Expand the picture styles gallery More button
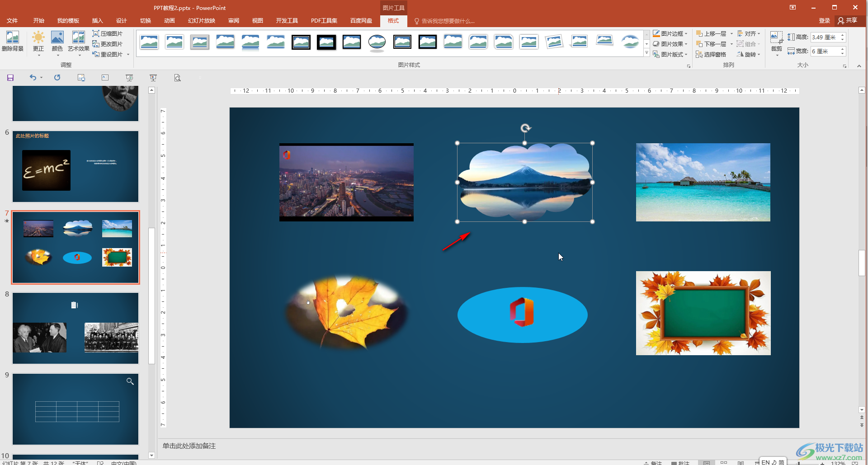The width and height of the screenshot is (868, 465). coord(646,53)
